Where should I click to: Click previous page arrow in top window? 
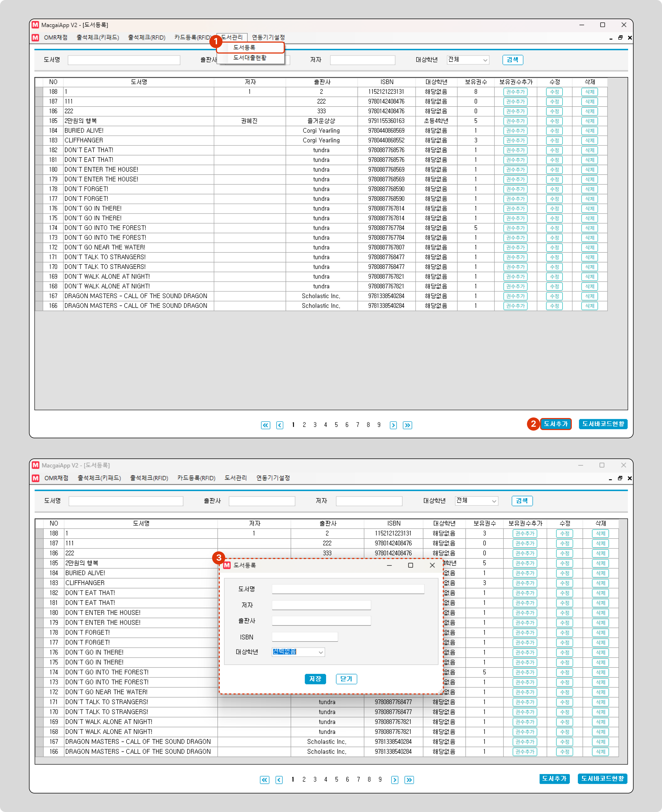click(x=280, y=425)
